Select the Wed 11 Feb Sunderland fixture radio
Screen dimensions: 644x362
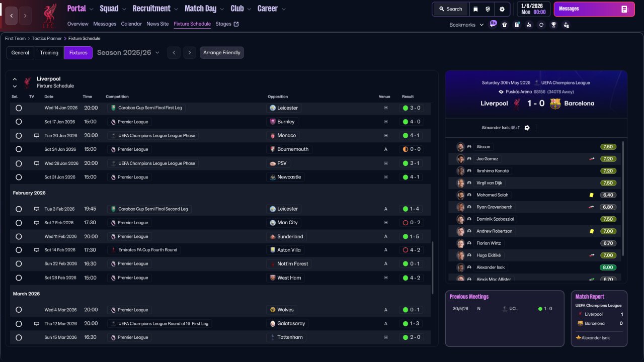pos(19,236)
